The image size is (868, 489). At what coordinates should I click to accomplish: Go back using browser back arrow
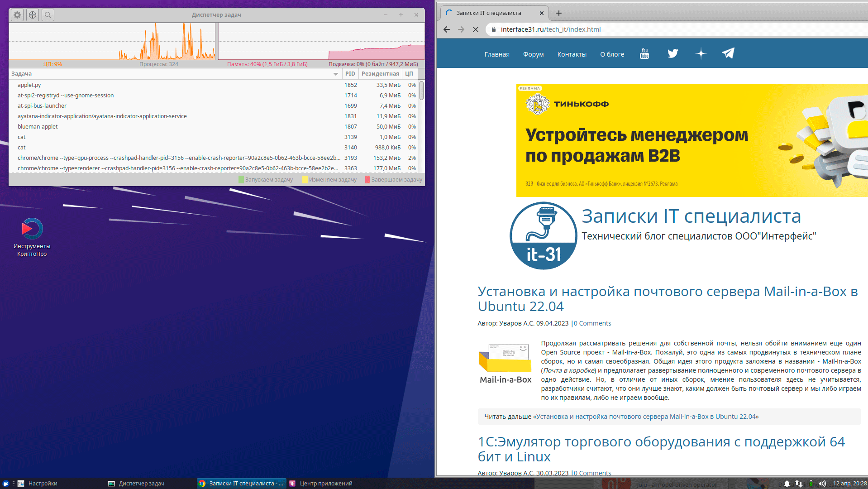click(447, 29)
